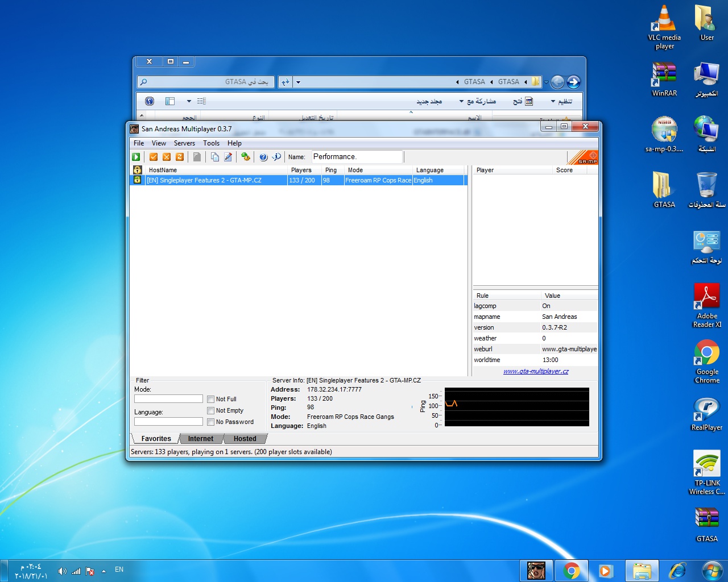Click Explorer's refresh address icon
The image size is (728, 582).
click(x=285, y=82)
